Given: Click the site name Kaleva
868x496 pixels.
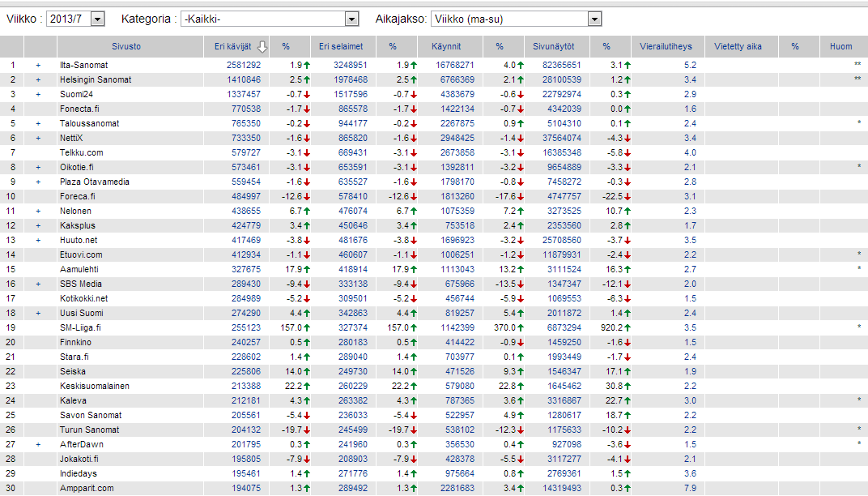Looking at the screenshot, I should tap(73, 400).
